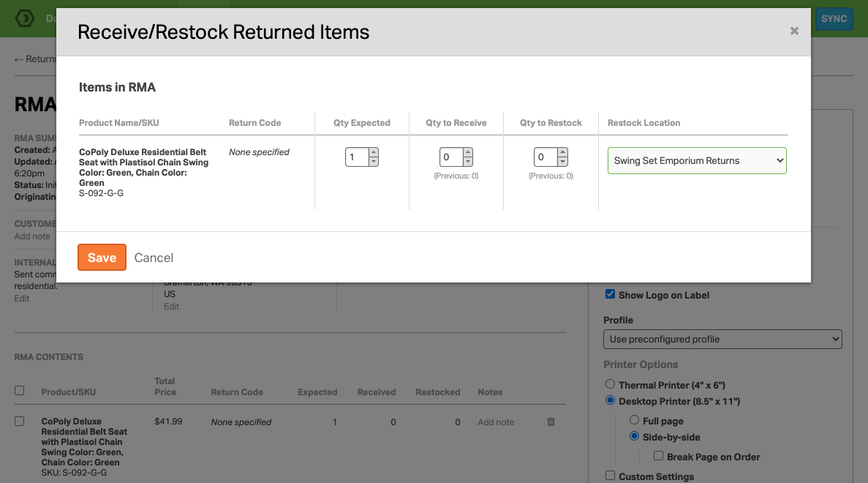Select Full page radio option
The height and width of the screenshot is (483, 868).
635,420
